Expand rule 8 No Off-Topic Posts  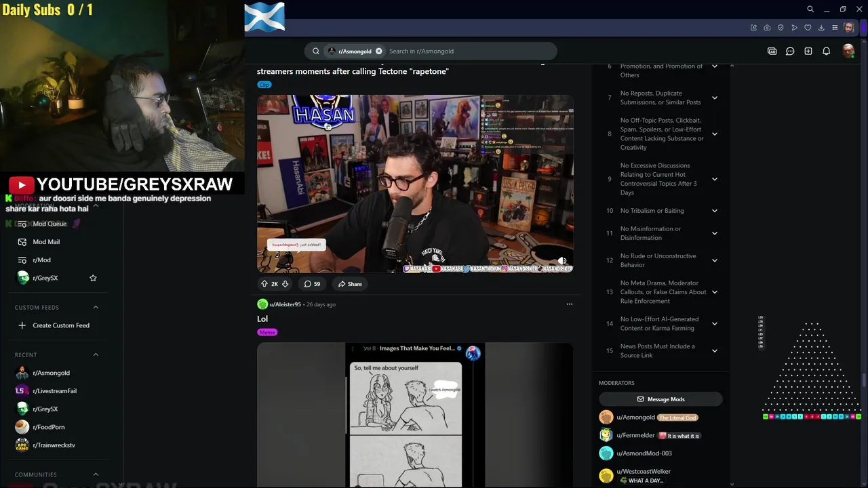(715, 134)
